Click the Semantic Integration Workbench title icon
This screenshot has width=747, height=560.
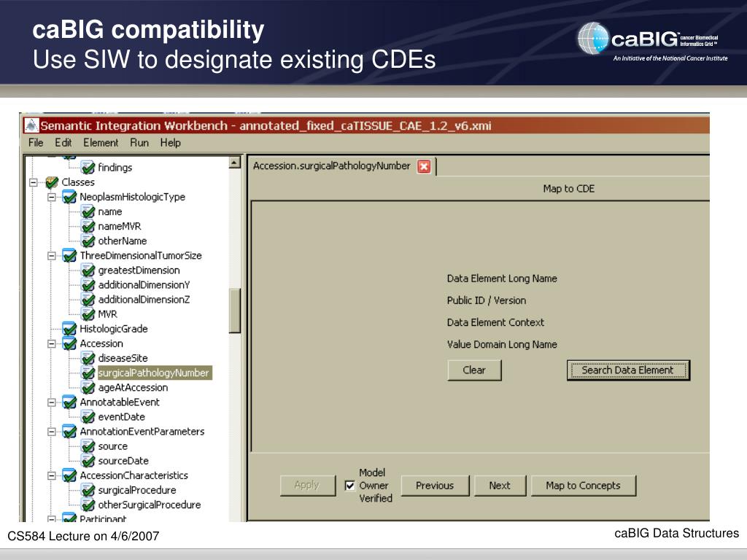31,125
